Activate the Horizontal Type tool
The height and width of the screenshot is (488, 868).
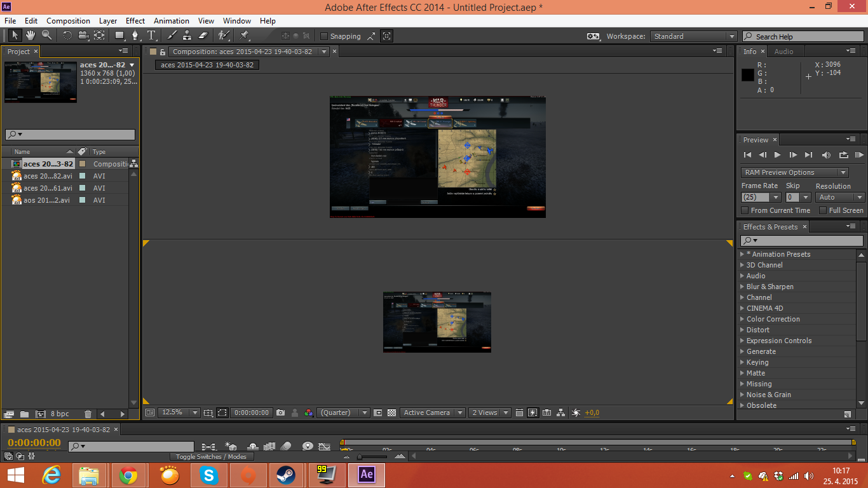151,36
